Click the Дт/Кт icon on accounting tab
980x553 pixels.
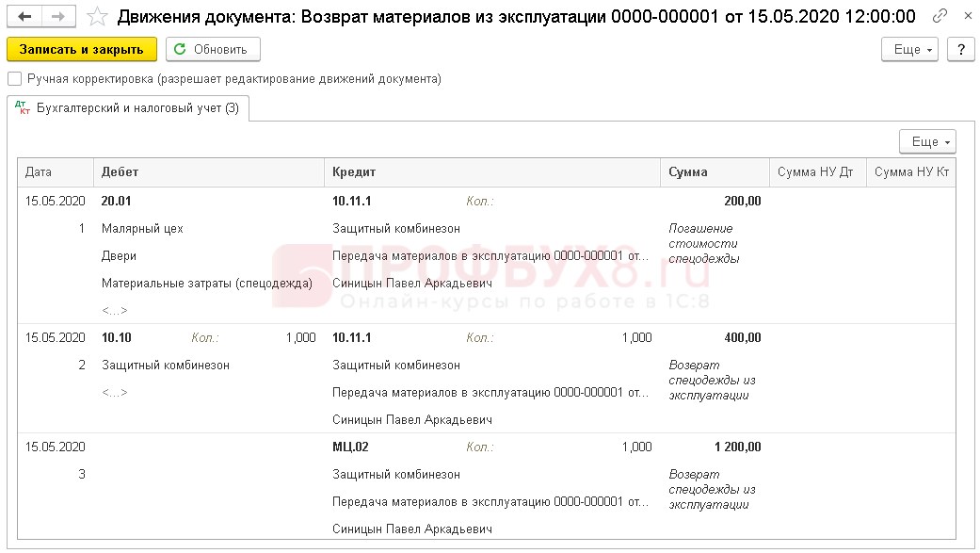pos(24,109)
